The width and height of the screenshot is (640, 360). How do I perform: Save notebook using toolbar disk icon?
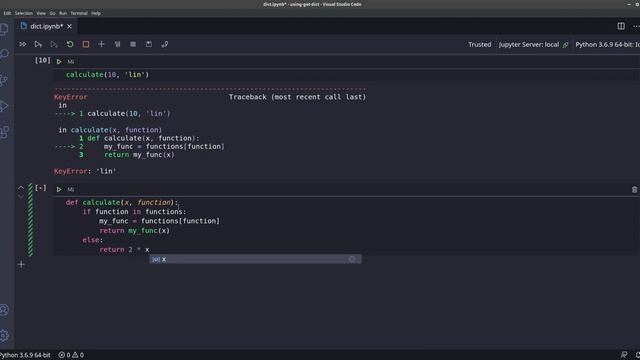pyautogui.click(x=149, y=44)
